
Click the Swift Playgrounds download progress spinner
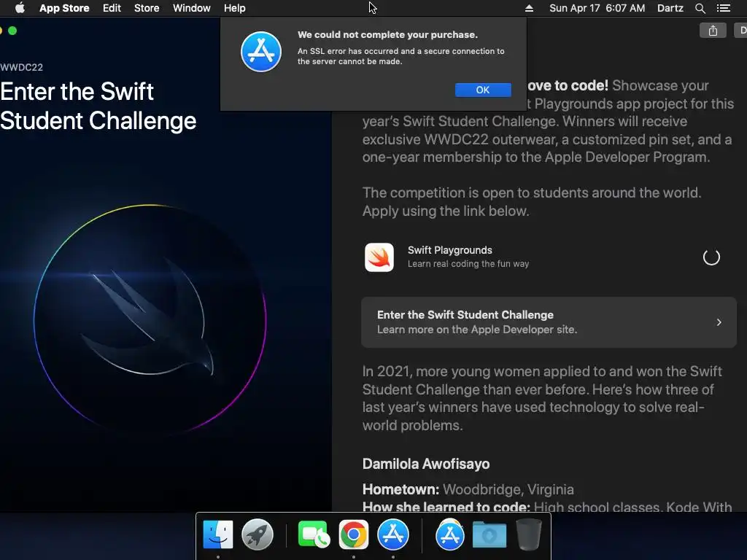pyautogui.click(x=711, y=257)
